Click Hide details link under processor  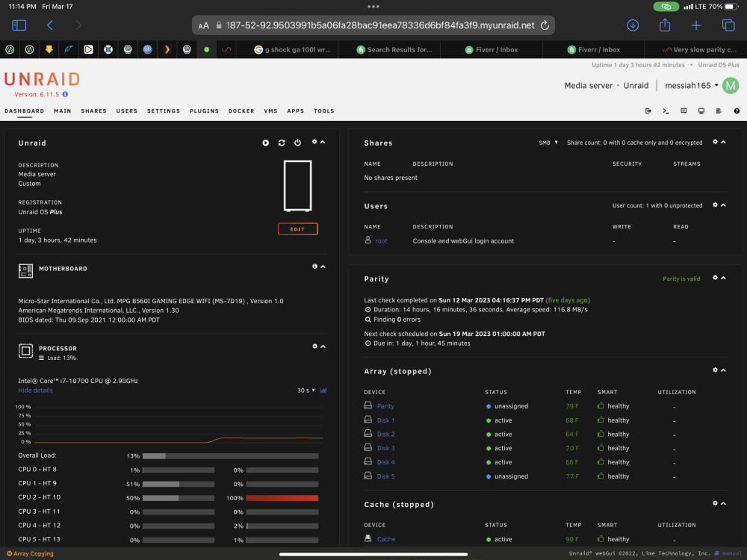click(35, 390)
